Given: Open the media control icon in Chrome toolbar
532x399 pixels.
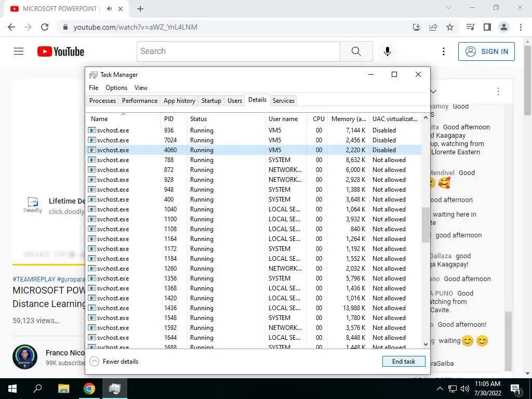Looking at the screenshot, I should [x=470, y=27].
